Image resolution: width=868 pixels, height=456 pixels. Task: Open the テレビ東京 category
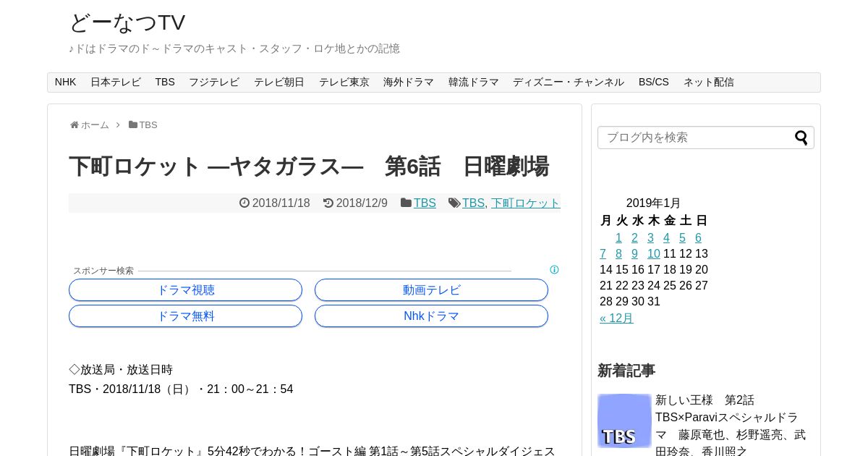point(344,83)
